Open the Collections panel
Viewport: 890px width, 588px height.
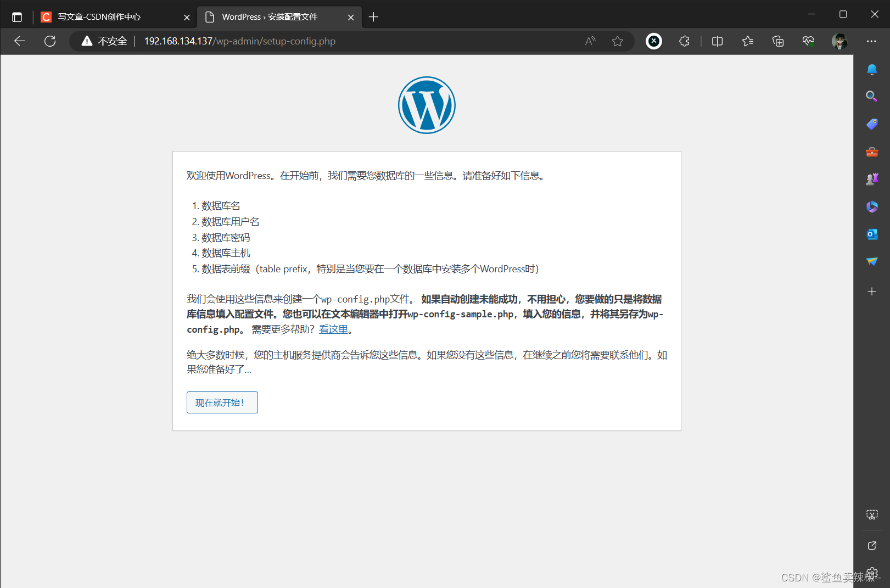777,41
